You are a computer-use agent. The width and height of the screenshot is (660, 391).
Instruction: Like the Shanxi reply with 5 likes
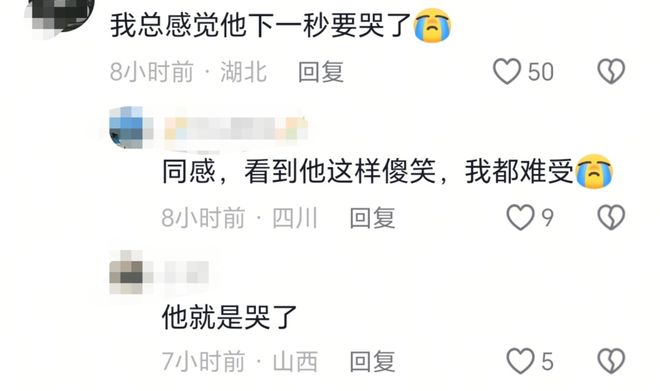click(x=520, y=361)
